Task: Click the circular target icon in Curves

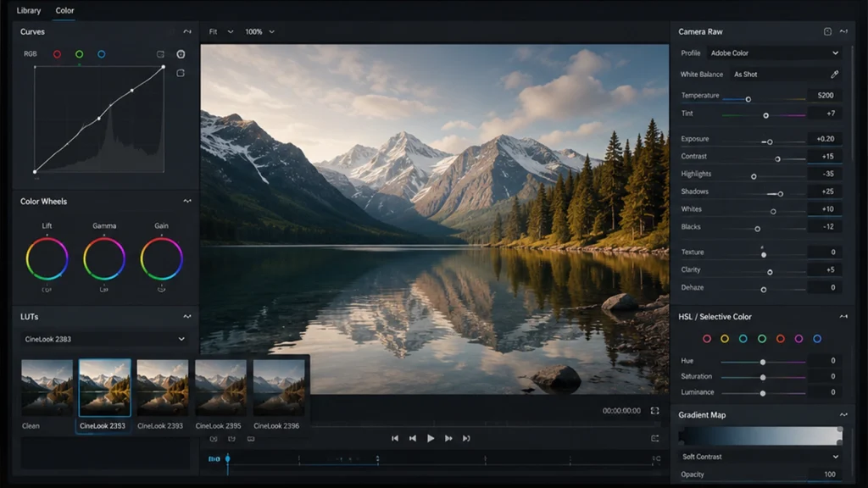Action: tap(181, 54)
